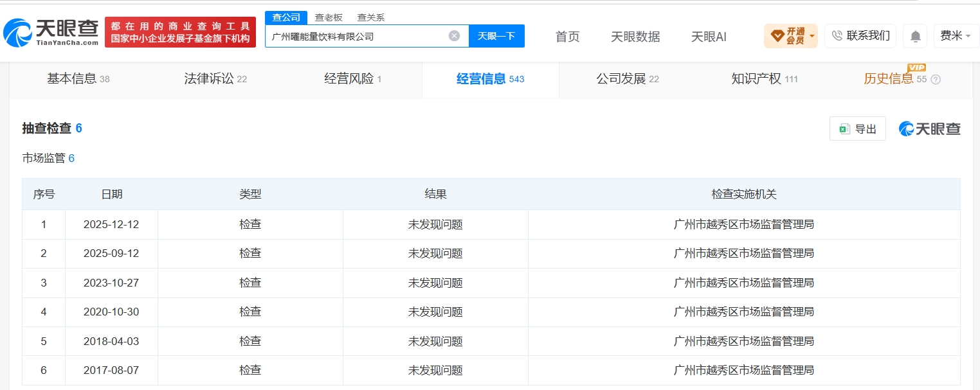Click 广州市越秀区市场监督管理局 in row 1
This screenshot has width=980, height=390.
click(744, 224)
